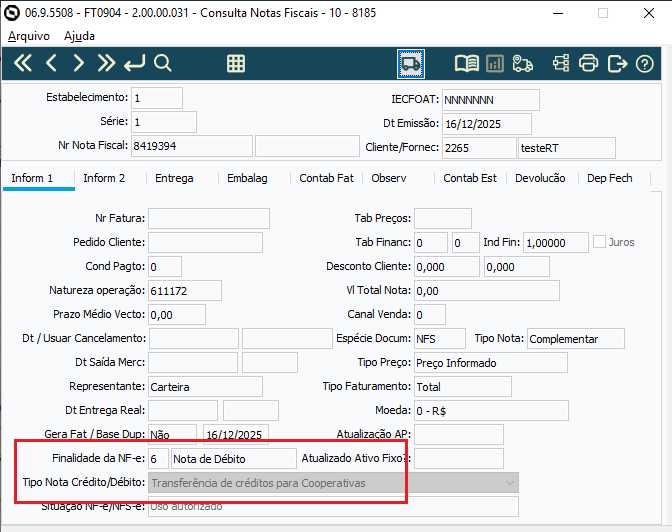Click the Dt Emissão date field
The width and height of the screenshot is (672, 532).
pos(487,124)
